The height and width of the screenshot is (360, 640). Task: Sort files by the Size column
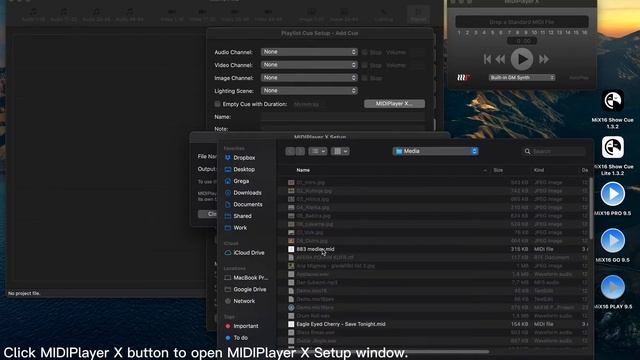(498, 170)
